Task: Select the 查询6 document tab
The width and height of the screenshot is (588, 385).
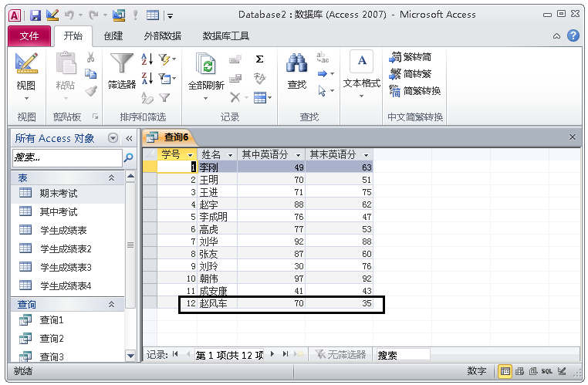Action: 171,137
